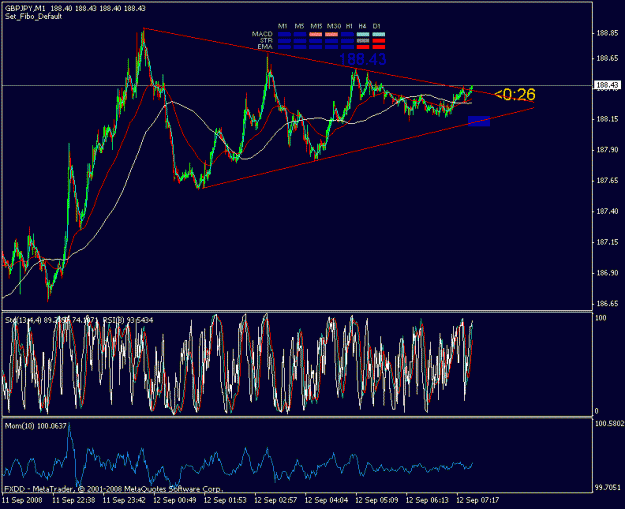
Task: Click the 99.7051 momentum scale value
Action: (x=608, y=487)
